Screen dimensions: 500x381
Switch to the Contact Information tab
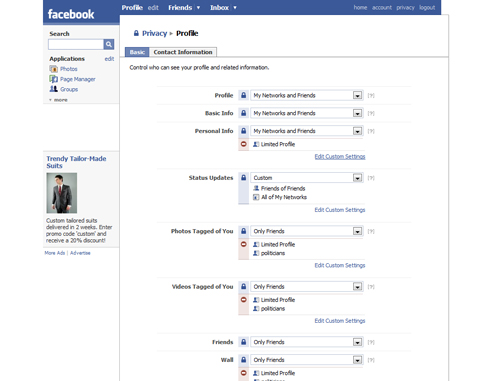183,52
